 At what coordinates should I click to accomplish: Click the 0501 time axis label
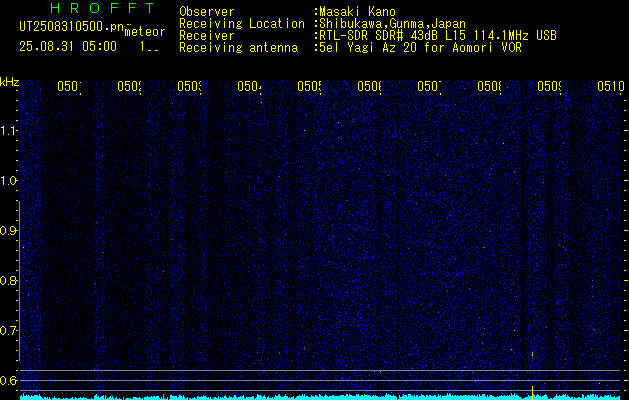(x=69, y=86)
